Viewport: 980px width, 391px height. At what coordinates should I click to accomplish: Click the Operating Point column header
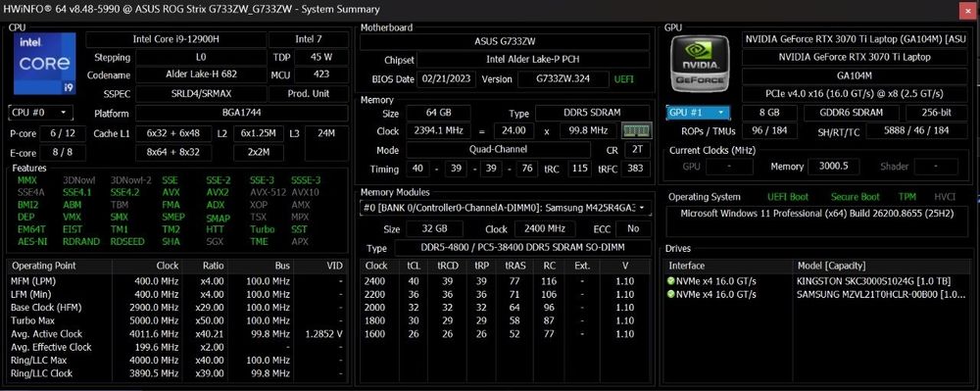coord(60,266)
